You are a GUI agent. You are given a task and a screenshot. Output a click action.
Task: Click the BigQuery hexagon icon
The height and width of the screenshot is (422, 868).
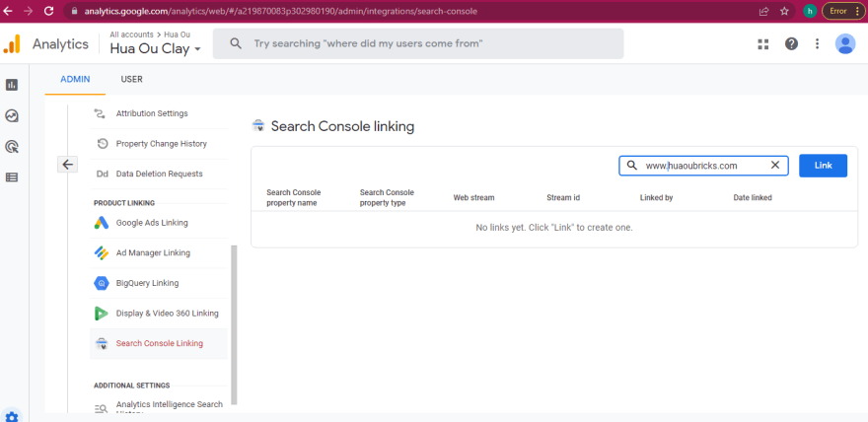click(102, 283)
